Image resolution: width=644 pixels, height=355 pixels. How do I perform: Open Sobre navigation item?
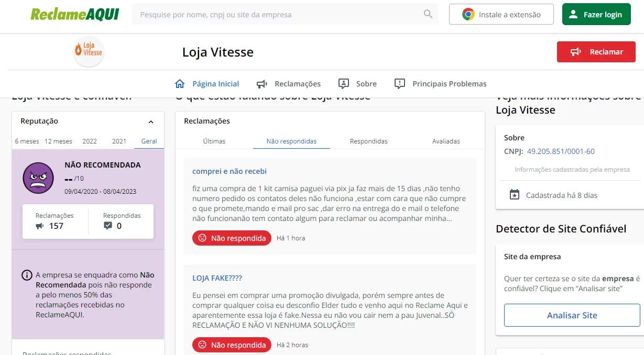(358, 84)
